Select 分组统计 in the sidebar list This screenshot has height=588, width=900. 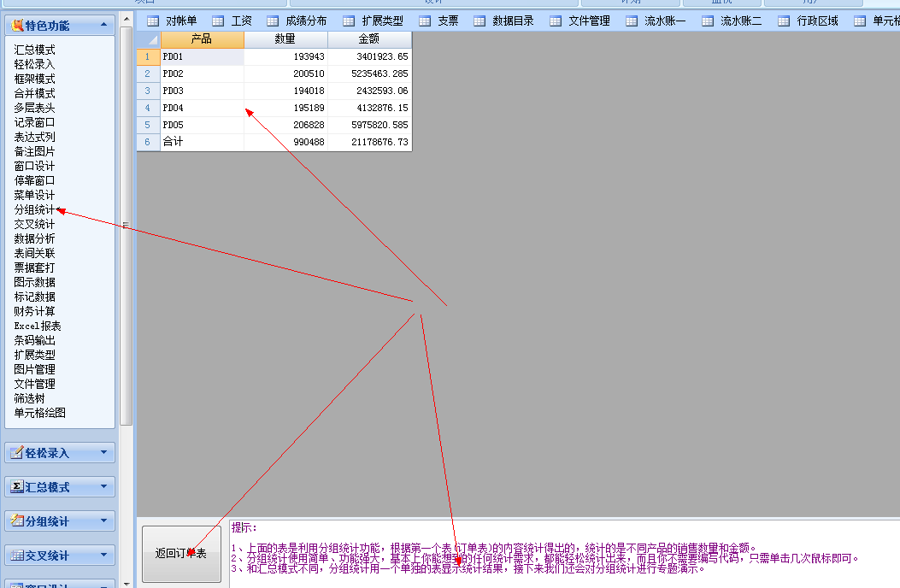click(35, 209)
